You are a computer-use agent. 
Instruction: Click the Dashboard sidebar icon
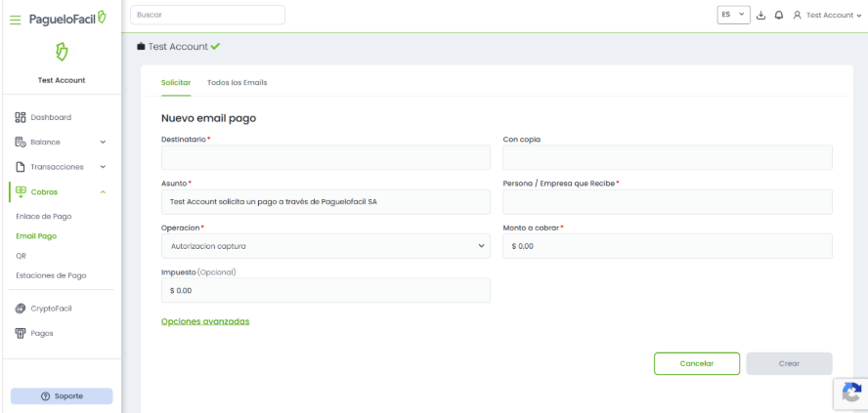[21, 117]
